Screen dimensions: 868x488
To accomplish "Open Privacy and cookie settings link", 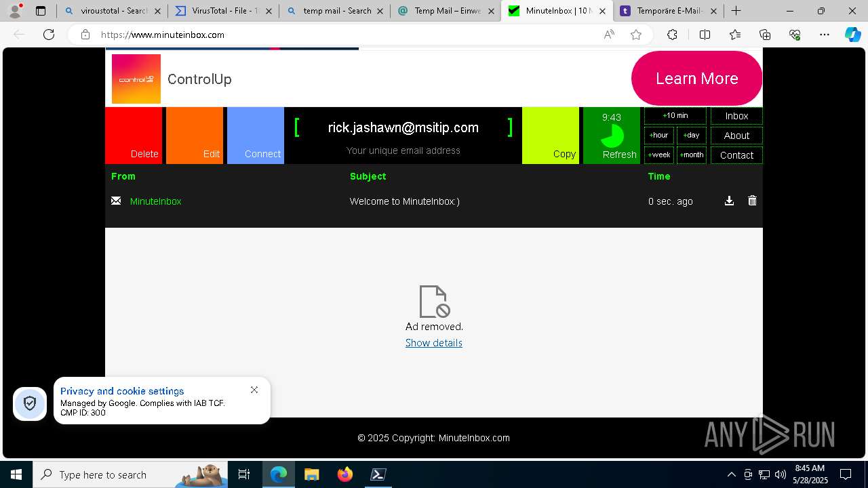I will [122, 391].
